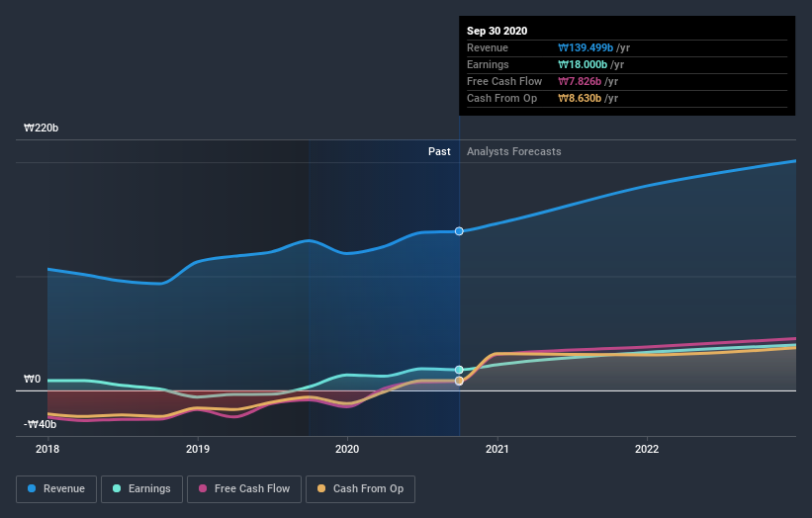Click the teal Earnings legend dot
The image size is (812, 518).
pyautogui.click(x=117, y=488)
